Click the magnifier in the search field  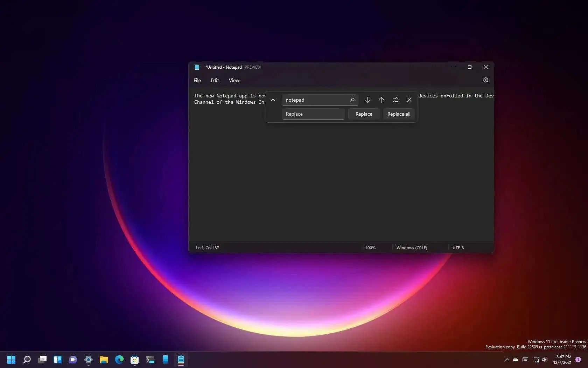click(x=352, y=100)
